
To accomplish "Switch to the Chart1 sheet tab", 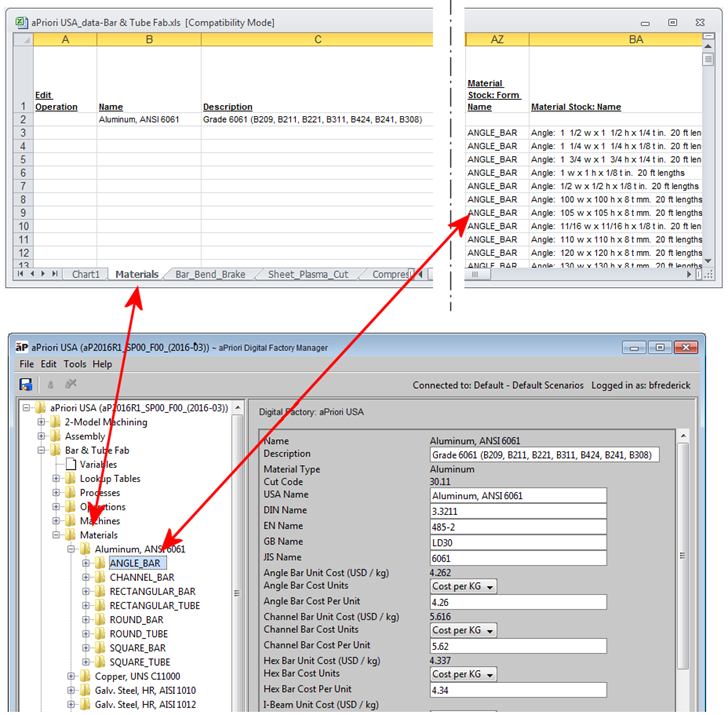I will (86, 274).
